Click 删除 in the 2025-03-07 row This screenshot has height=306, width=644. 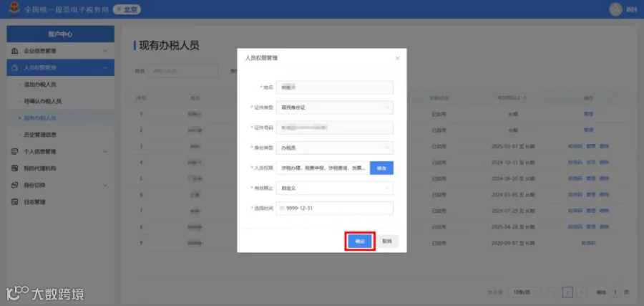click(604, 146)
